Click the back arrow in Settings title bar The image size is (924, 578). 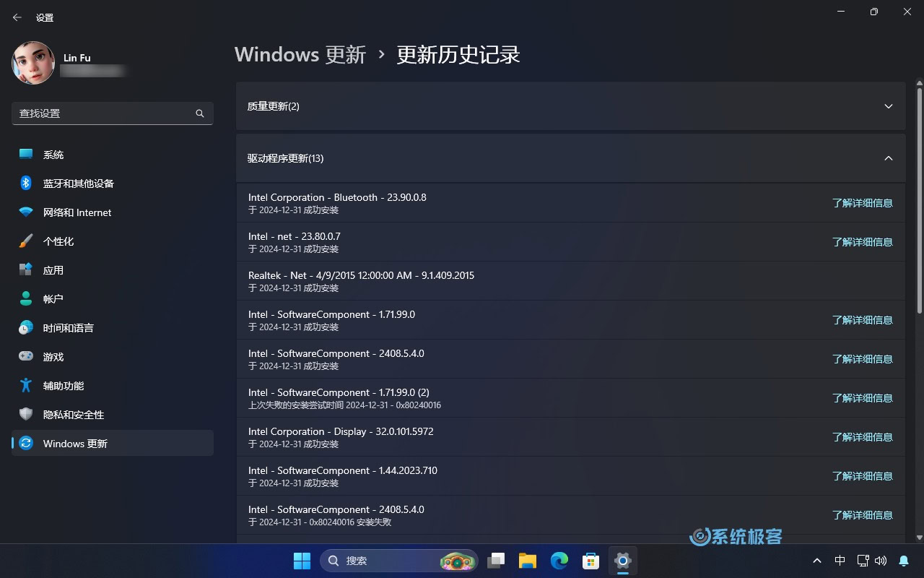[x=17, y=17]
